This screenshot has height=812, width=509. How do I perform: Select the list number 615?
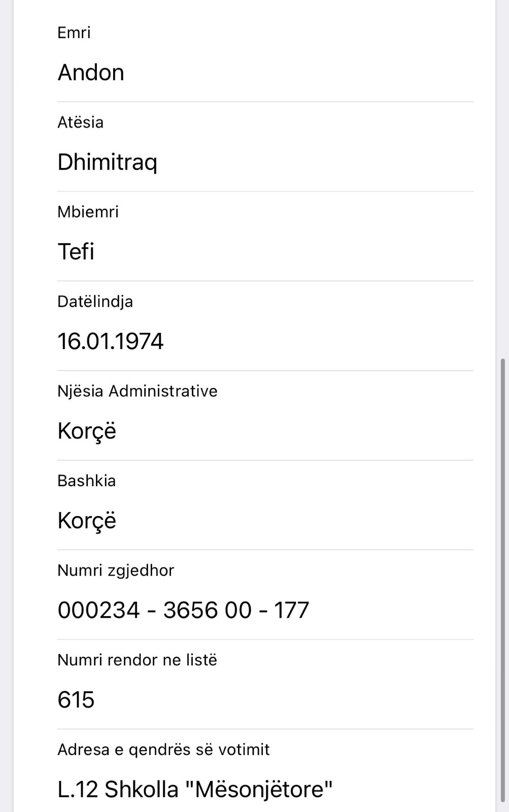[x=76, y=700]
